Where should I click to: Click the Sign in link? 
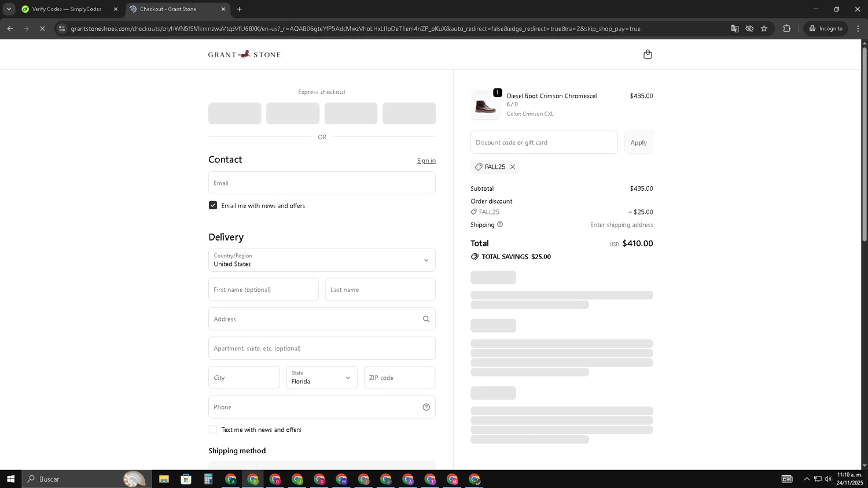[426, 161]
